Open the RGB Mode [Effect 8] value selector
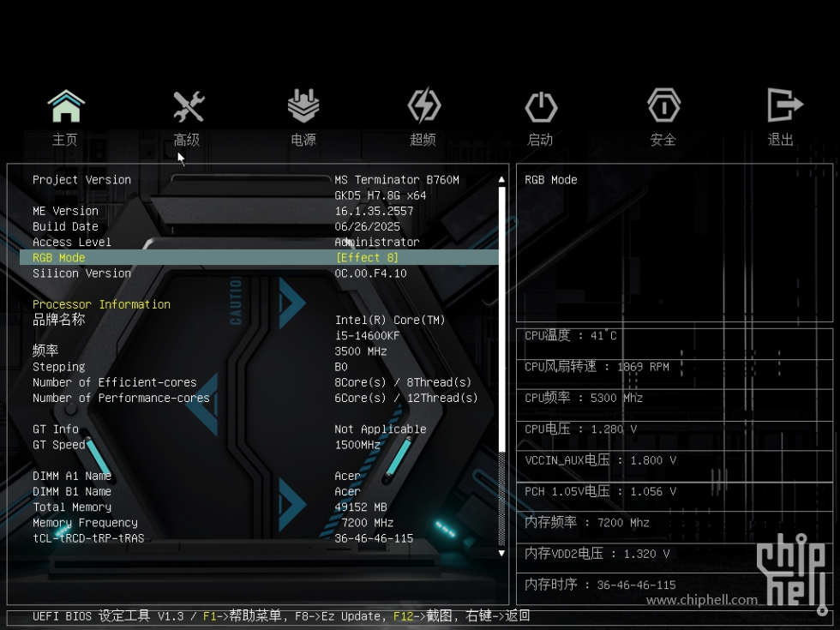Screen dimensions: 840x630 point(367,258)
